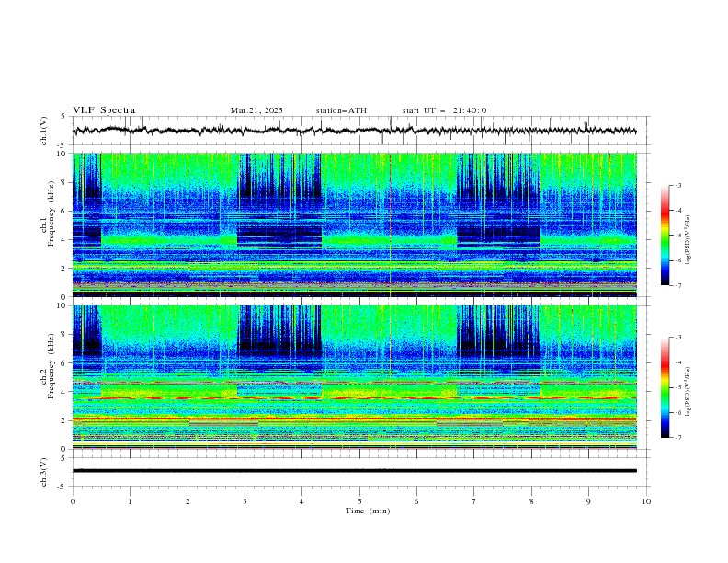
Task: Click the "10" tick on the time axis
Action: tap(646, 501)
